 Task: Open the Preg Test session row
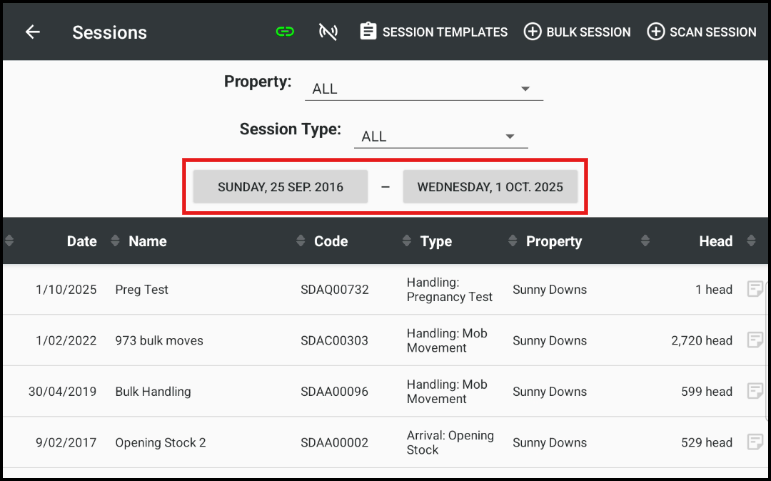142,290
